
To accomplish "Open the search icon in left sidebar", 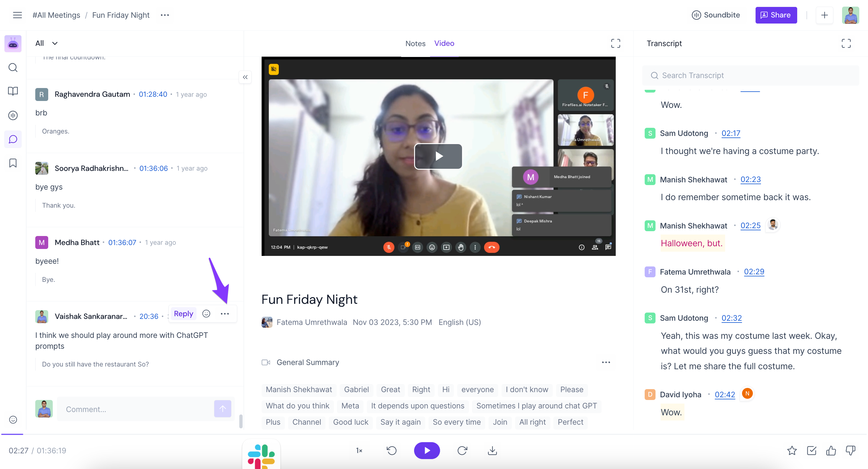I will (13, 68).
